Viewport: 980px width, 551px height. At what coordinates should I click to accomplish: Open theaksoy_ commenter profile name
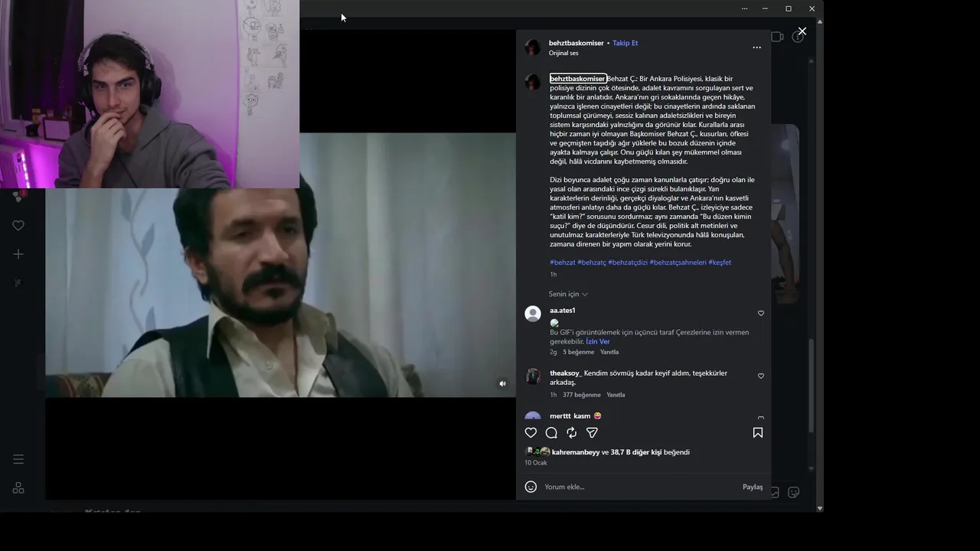566,373
